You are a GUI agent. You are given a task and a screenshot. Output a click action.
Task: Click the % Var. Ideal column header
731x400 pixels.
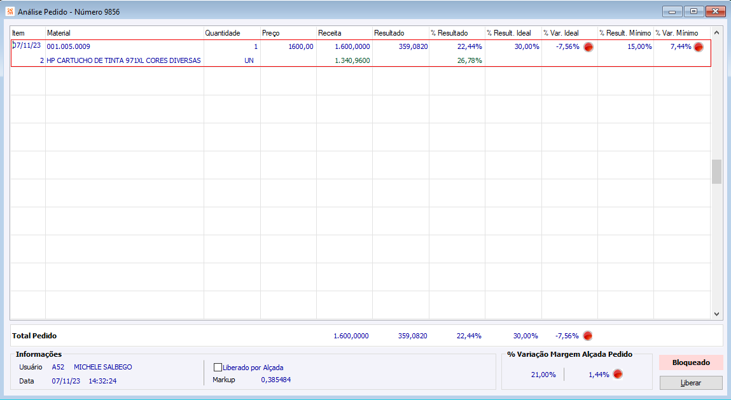pos(569,33)
